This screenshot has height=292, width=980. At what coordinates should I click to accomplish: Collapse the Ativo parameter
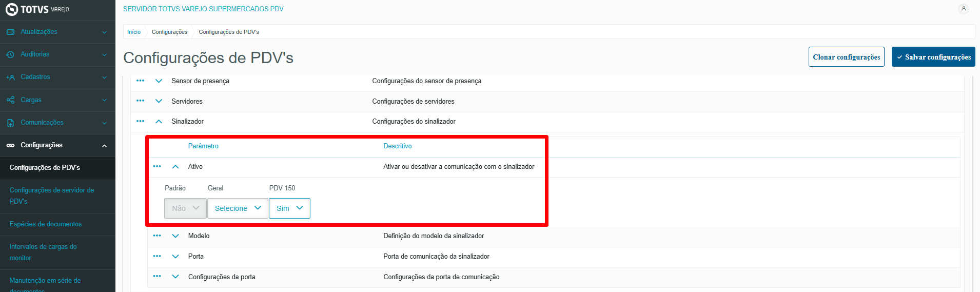(175, 167)
